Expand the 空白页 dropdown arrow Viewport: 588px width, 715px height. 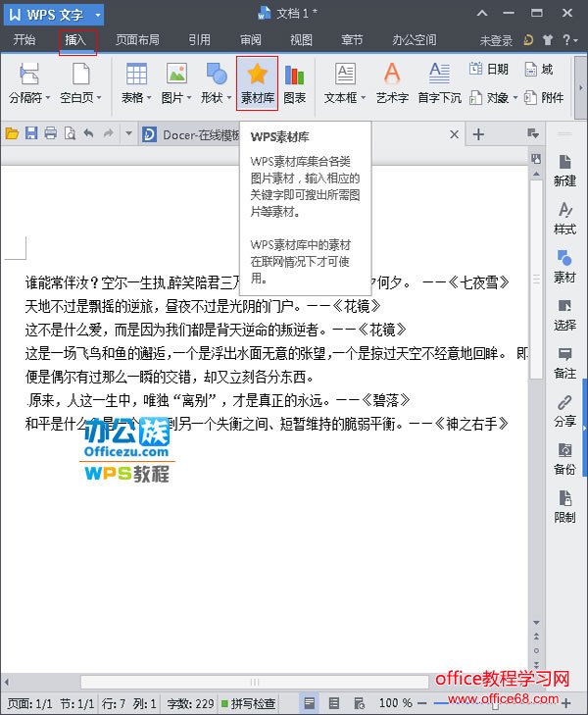[x=98, y=97]
